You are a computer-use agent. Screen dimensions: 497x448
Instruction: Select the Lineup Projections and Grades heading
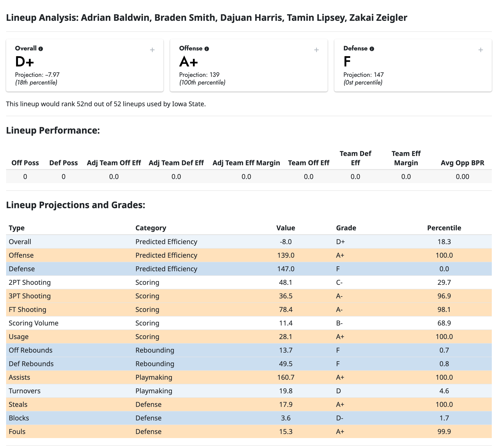[x=76, y=205]
